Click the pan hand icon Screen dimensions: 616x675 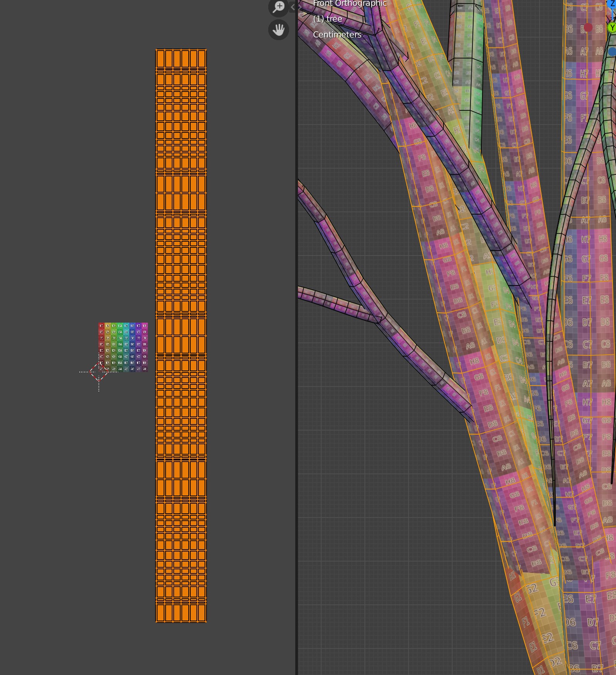pyautogui.click(x=278, y=30)
